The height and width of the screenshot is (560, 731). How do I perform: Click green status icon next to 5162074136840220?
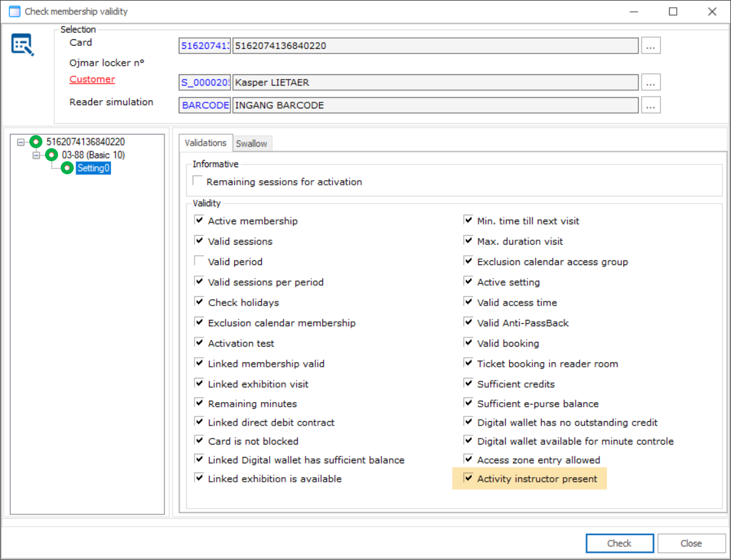[x=36, y=142]
